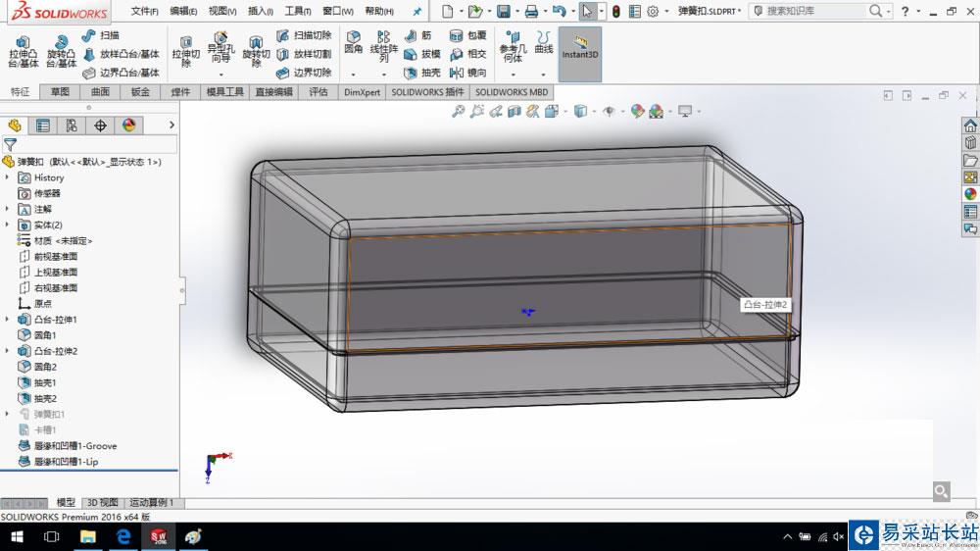Expand the FeatureManager tabs chevron arrow
This screenshot has width=980, height=551.
coord(171,125)
